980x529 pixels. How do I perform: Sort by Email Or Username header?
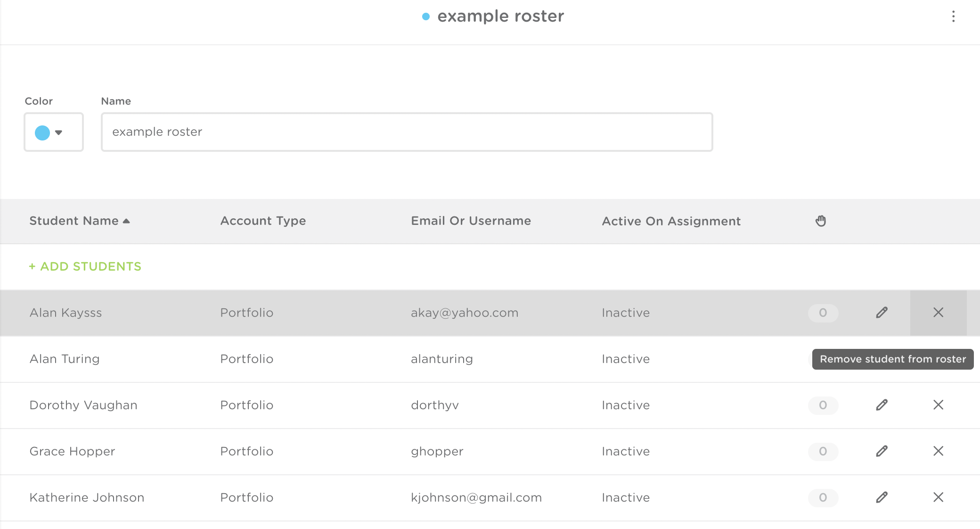(x=471, y=221)
